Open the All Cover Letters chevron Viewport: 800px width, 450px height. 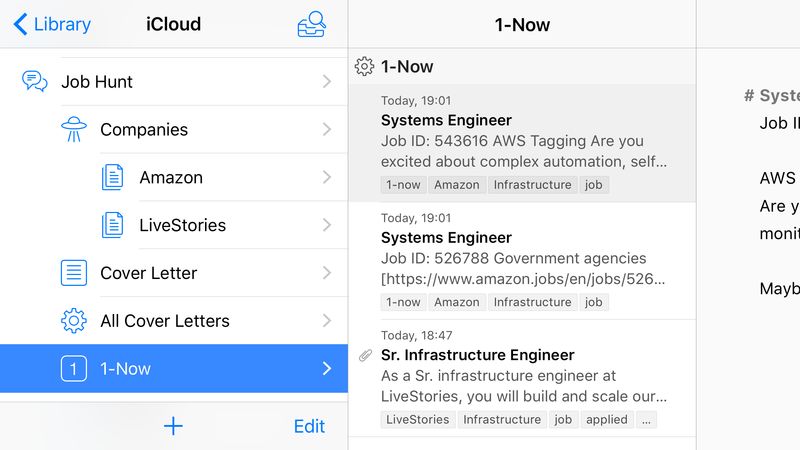(x=326, y=321)
